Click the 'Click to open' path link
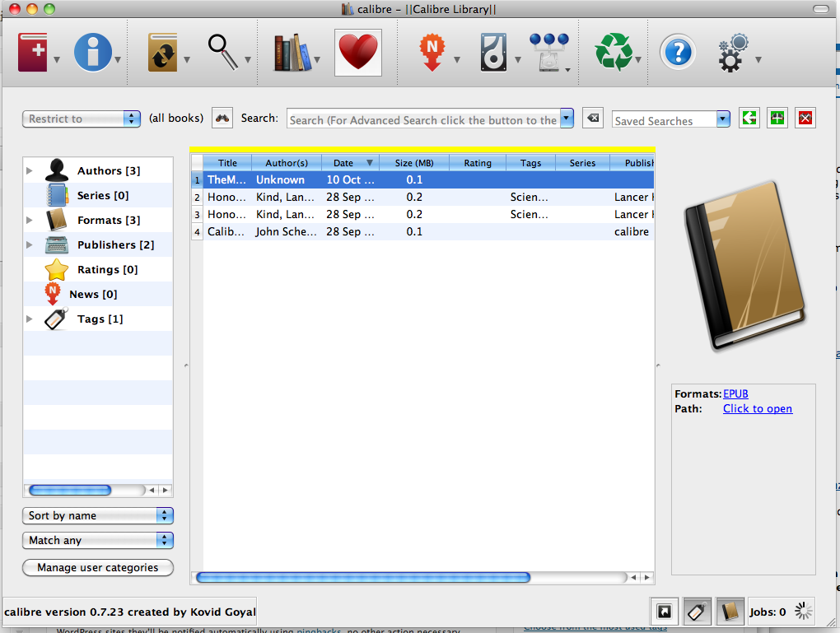840x633 pixels. point(758,408)
